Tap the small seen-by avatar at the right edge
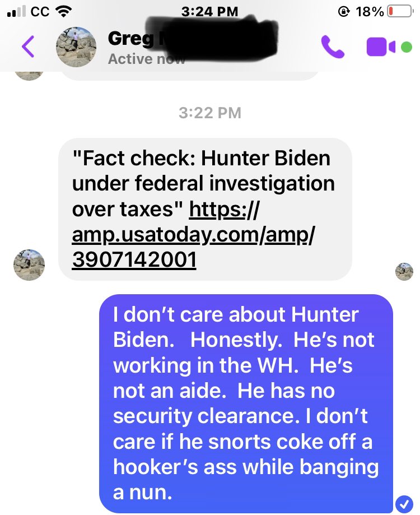 pyautogui.click(x=404, y=271)
